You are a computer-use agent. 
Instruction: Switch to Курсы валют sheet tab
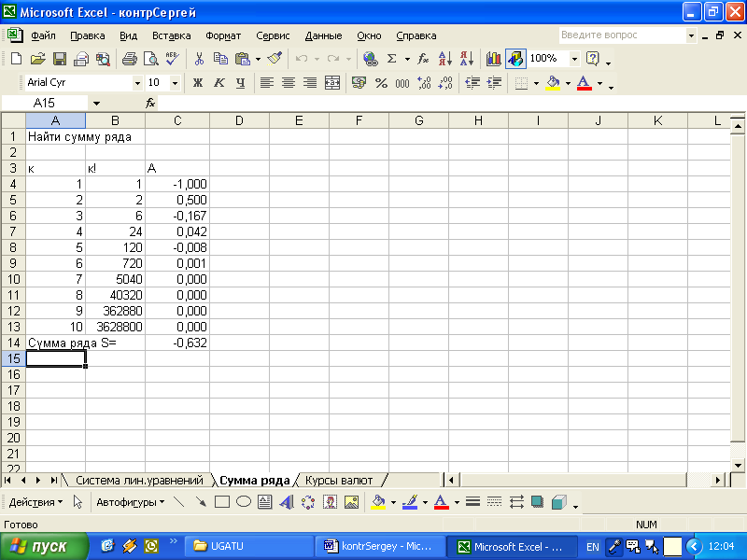tap(339, 481)
